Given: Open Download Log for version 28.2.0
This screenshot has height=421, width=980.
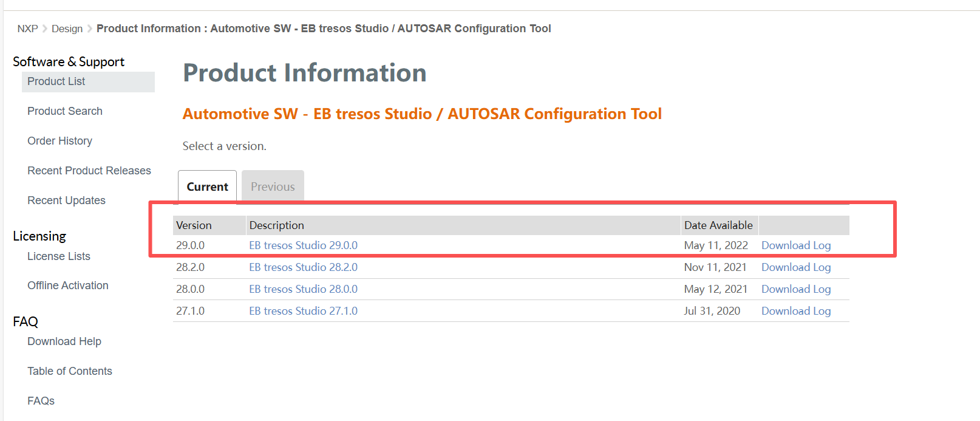Looking at the screenshot, I should (796, 267).
